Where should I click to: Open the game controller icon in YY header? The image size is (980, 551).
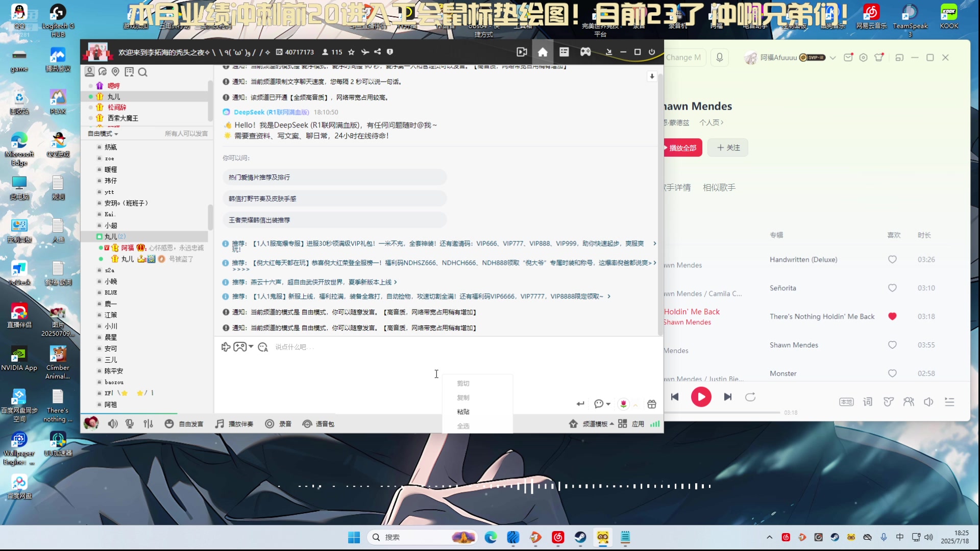[x=585, y=52]
